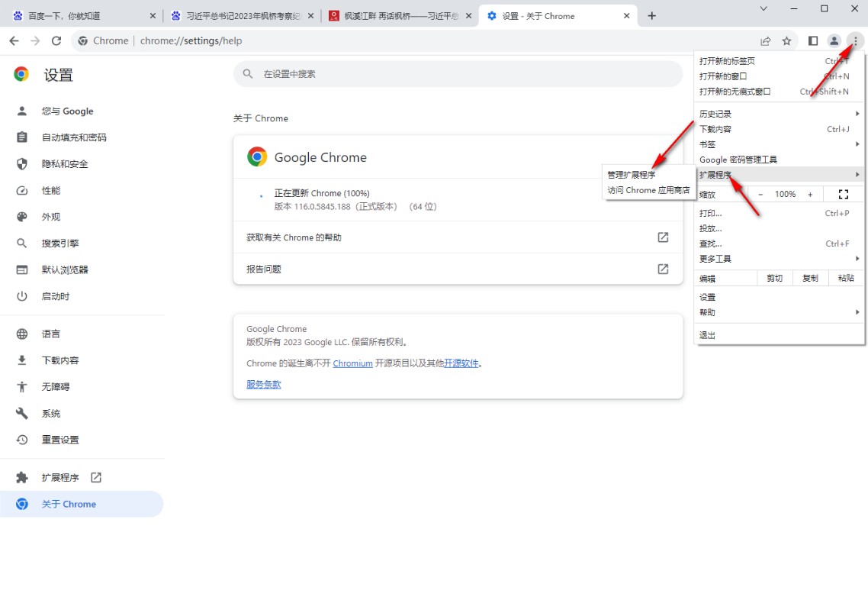868x600 pixels.
Task: Choose 打开新的无痕式窗口 menu item
Action: tap(779, 92)
